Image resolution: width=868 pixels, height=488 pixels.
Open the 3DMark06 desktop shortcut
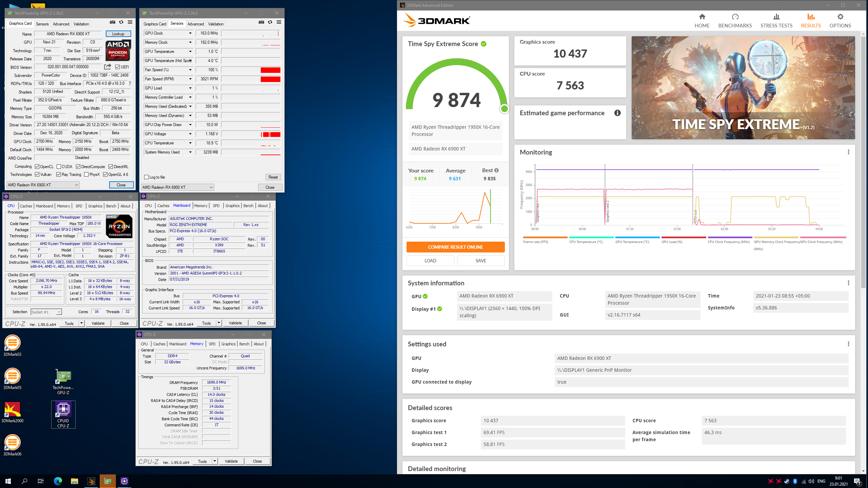click(x=12, y=445)
